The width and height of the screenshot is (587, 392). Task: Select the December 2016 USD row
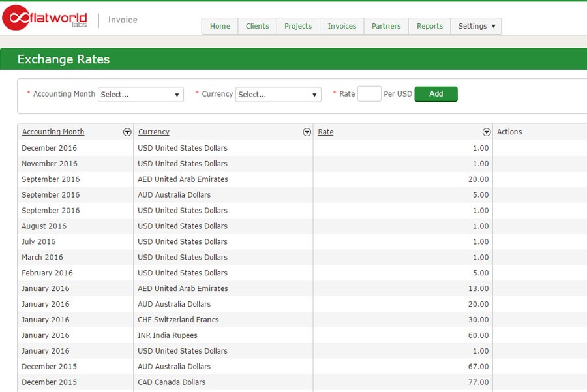click(196, 148)
